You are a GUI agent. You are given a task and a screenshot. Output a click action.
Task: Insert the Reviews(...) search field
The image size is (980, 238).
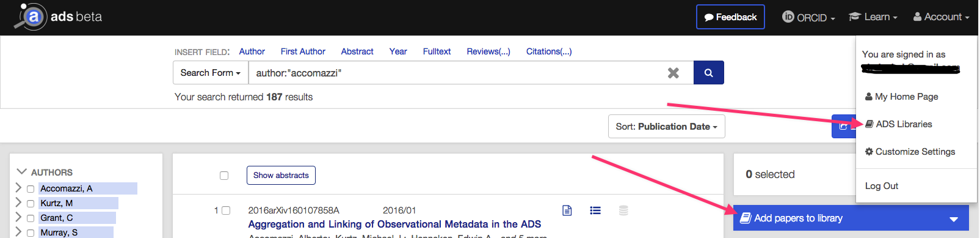(x=488, y=51)
